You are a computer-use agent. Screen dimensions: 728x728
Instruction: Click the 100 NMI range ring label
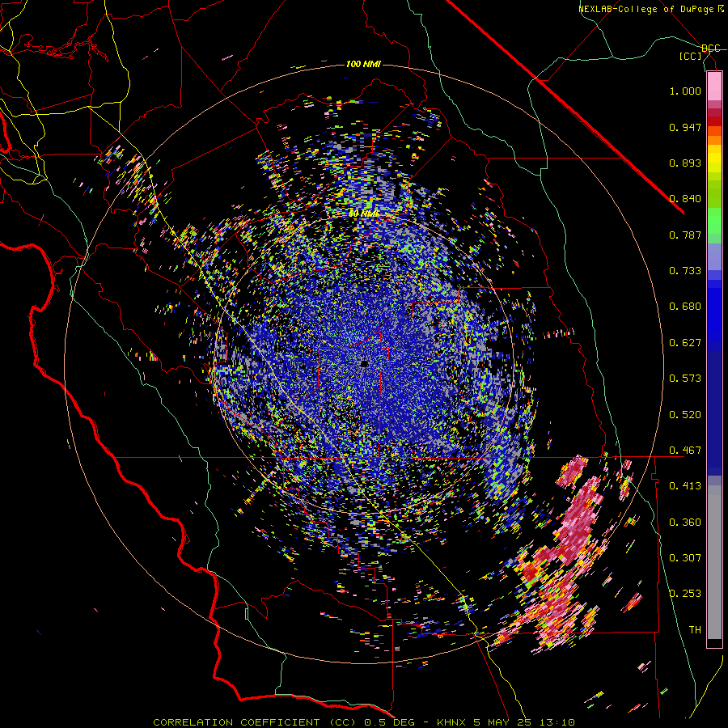[x=363, y=64]
